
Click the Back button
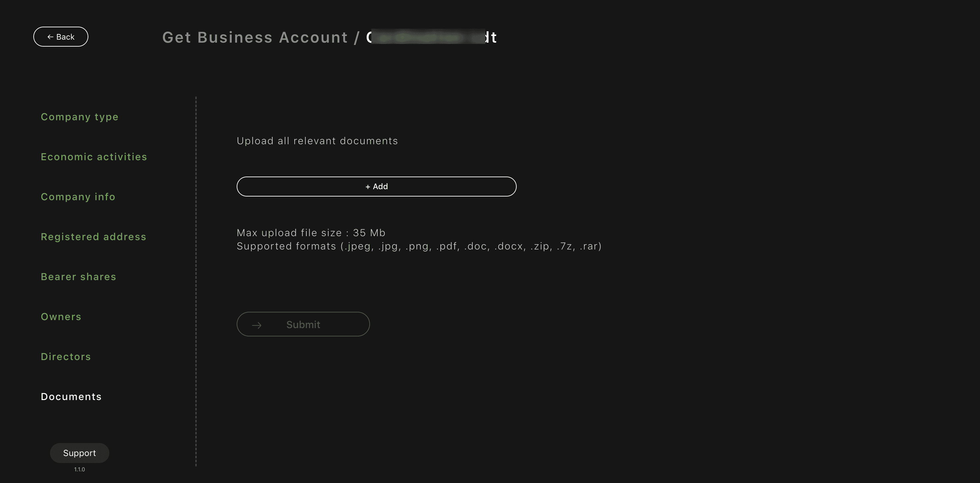(x=61, y=37)
